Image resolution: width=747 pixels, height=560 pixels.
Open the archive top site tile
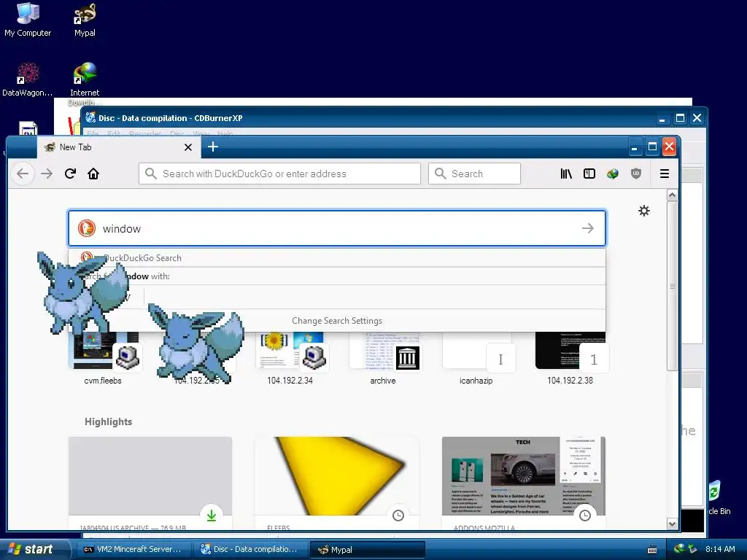tap(383, 357)
